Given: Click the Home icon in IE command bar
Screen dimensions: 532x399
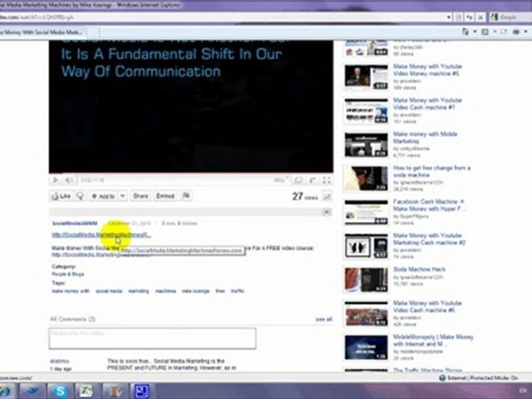Looking at the screenshot, I should point(465,32).
